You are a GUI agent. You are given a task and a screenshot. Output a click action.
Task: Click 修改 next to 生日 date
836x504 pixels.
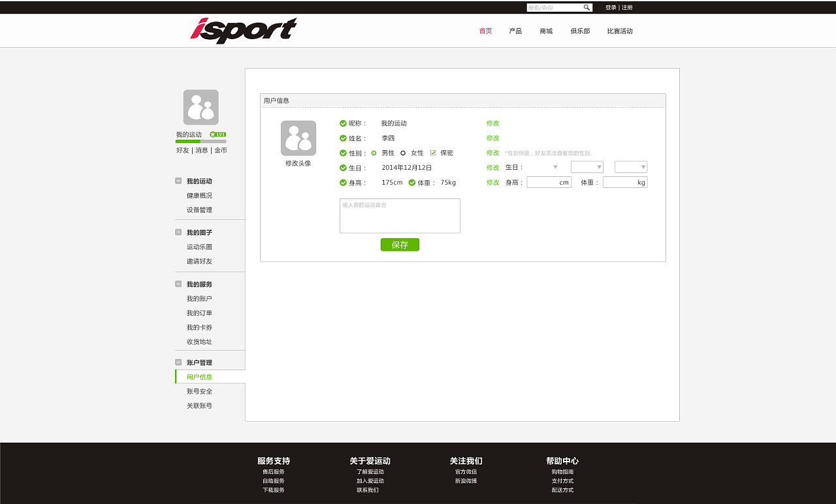[x=492, y=168]
